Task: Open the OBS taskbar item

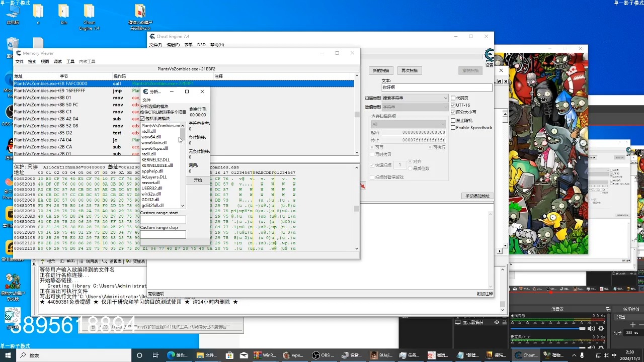Action: coord(323,355)
